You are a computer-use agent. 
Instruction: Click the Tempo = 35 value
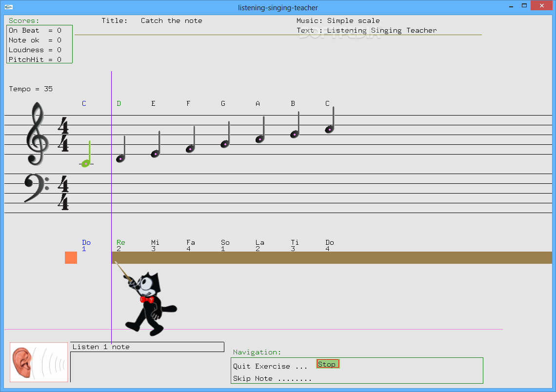point(31,89)
